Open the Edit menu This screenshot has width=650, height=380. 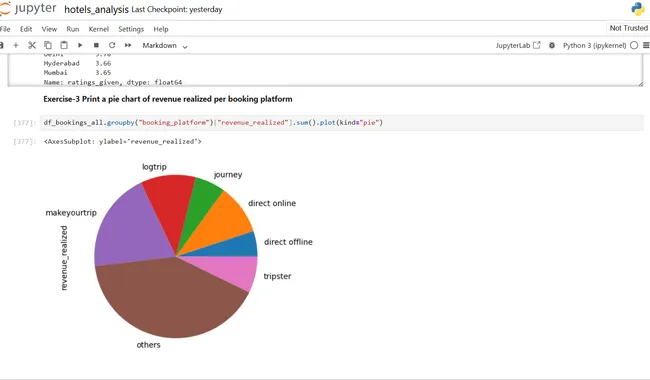coord(26,29)
